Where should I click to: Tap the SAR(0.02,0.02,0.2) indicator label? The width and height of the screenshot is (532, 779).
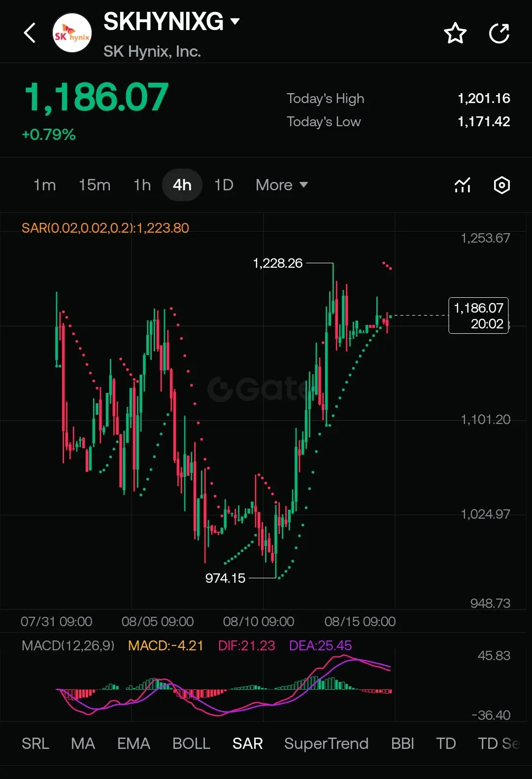pos(105,228)
